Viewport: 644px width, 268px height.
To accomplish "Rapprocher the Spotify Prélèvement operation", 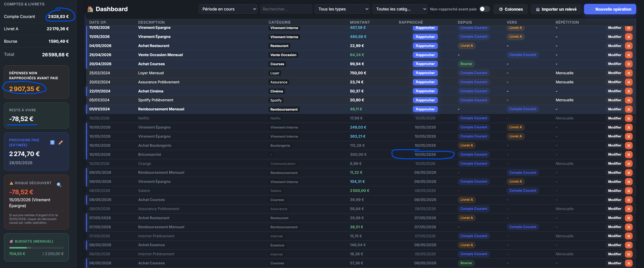I will 425,100.
